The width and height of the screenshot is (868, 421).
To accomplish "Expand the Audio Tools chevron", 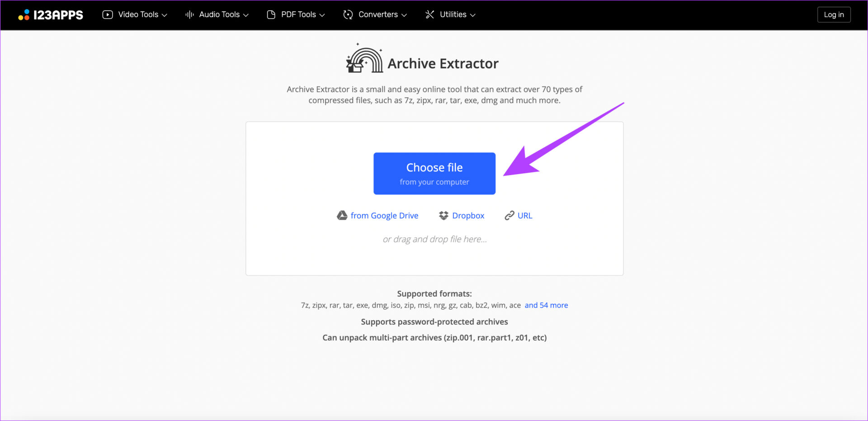I will (246, 15).
